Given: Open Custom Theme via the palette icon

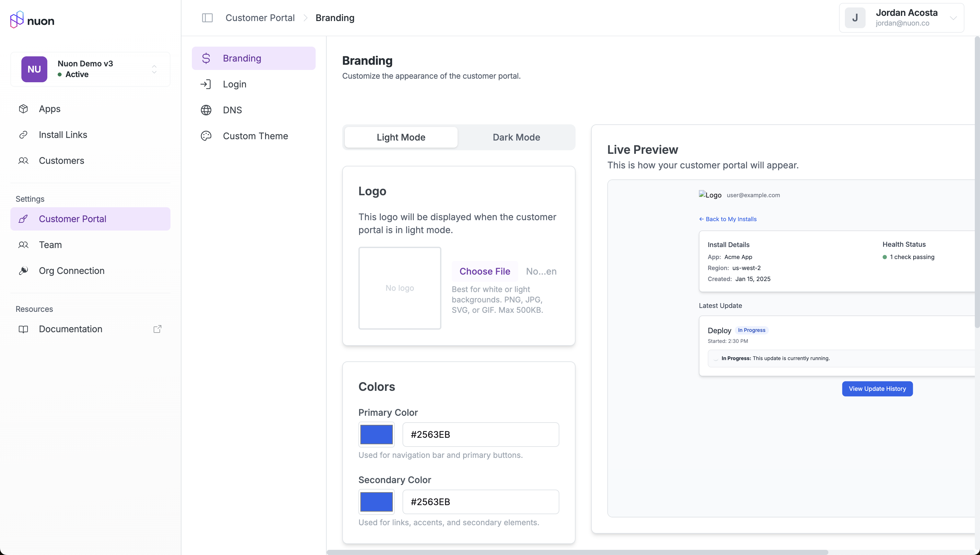Looking at the screenshot, I should (206, 136).
